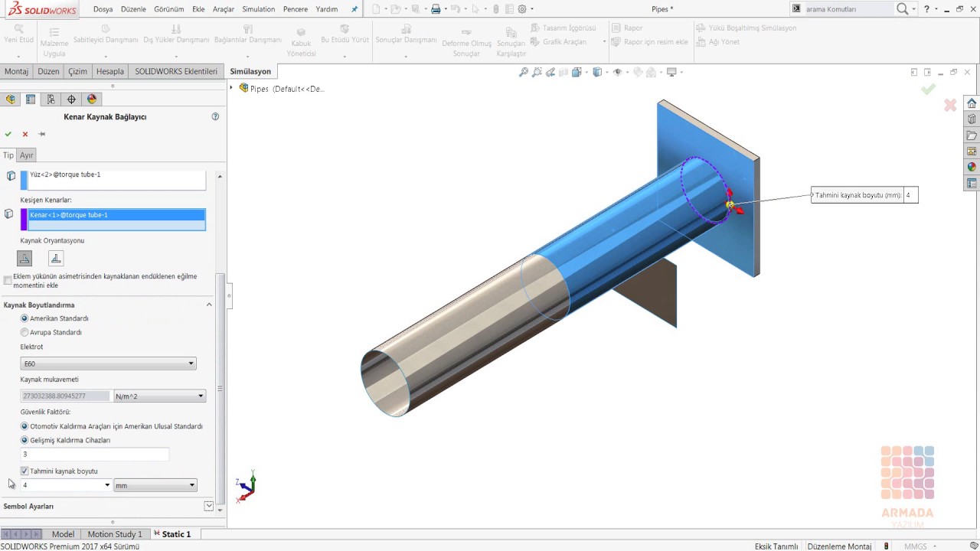Open Design Library icon in task pane
The image size is (980, 551).
pos(972,119)
